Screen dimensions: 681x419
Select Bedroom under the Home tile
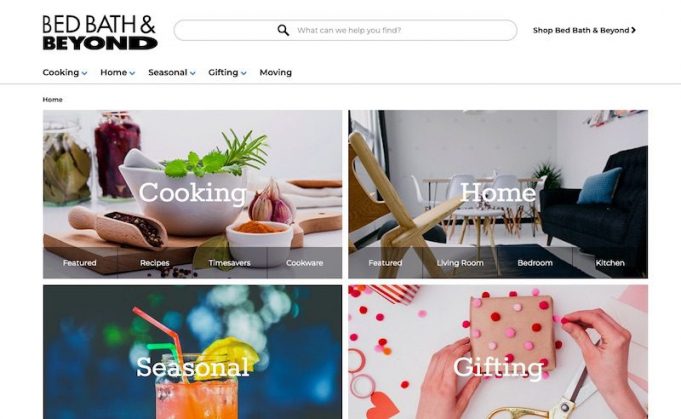535,263
